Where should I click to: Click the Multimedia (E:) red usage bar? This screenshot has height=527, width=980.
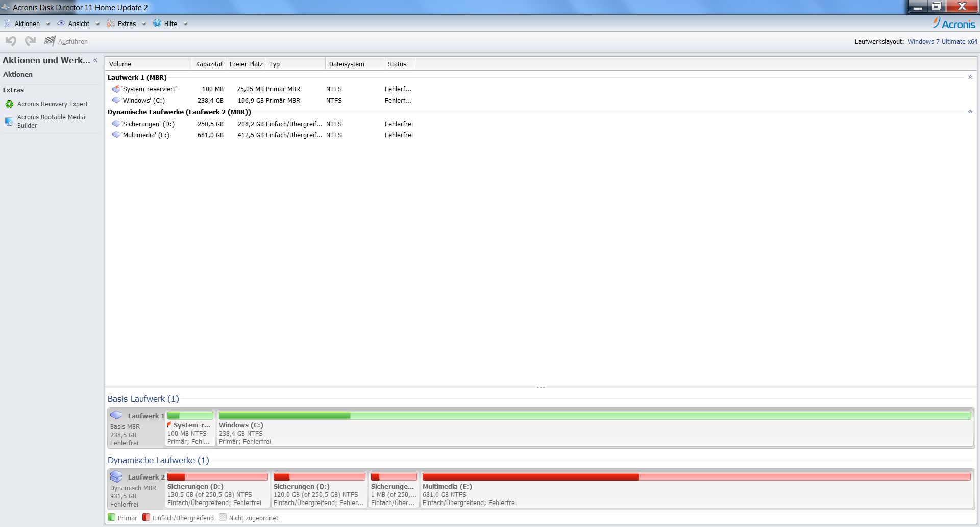coord(696,477)
